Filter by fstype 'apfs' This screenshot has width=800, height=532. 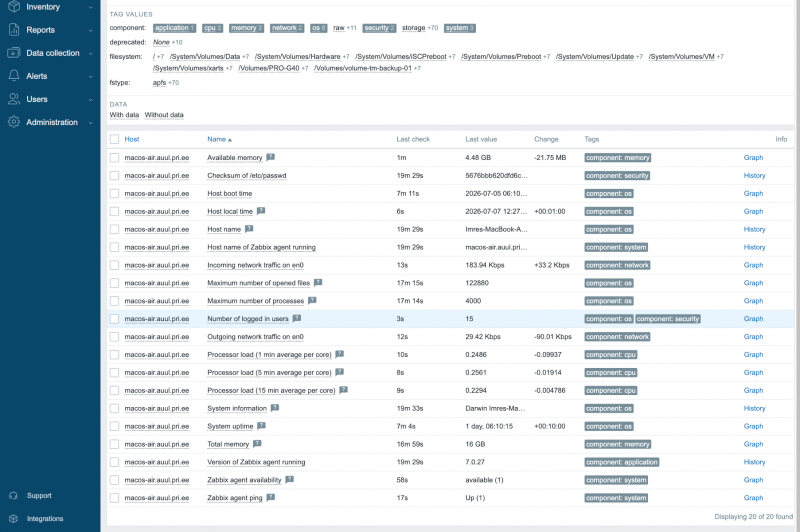pos(159,82)
